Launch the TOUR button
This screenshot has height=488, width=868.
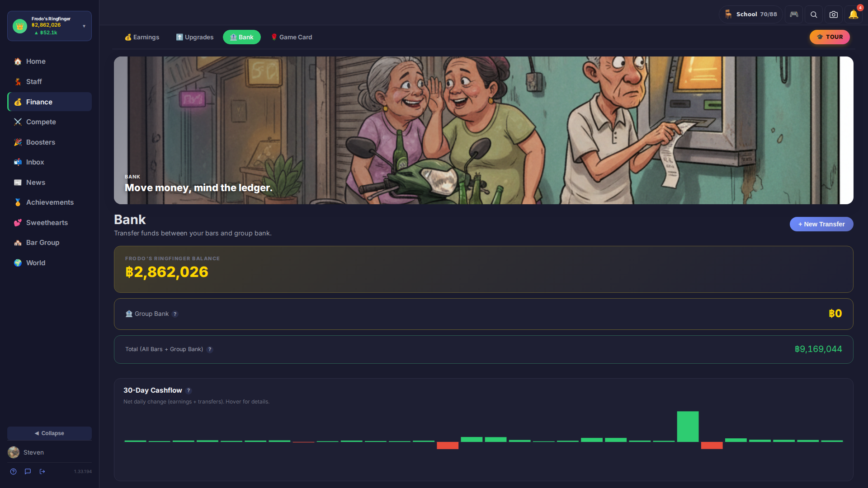click(830, 37)
